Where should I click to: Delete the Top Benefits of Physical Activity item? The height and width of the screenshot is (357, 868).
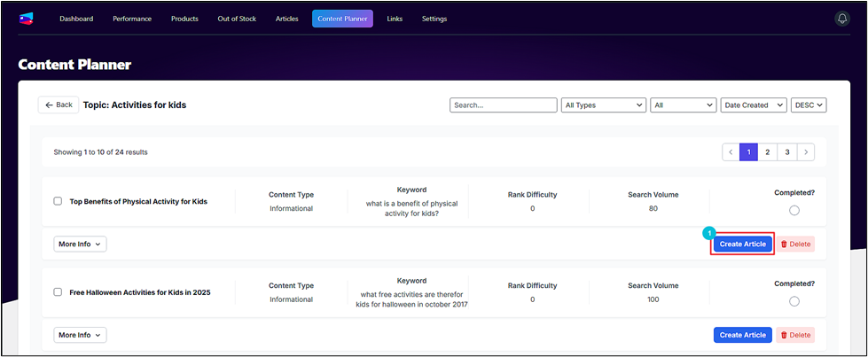795,244
